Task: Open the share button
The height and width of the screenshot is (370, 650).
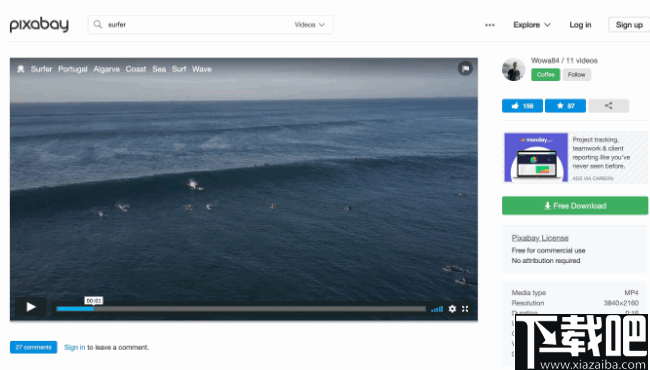Action: (608, 106)
